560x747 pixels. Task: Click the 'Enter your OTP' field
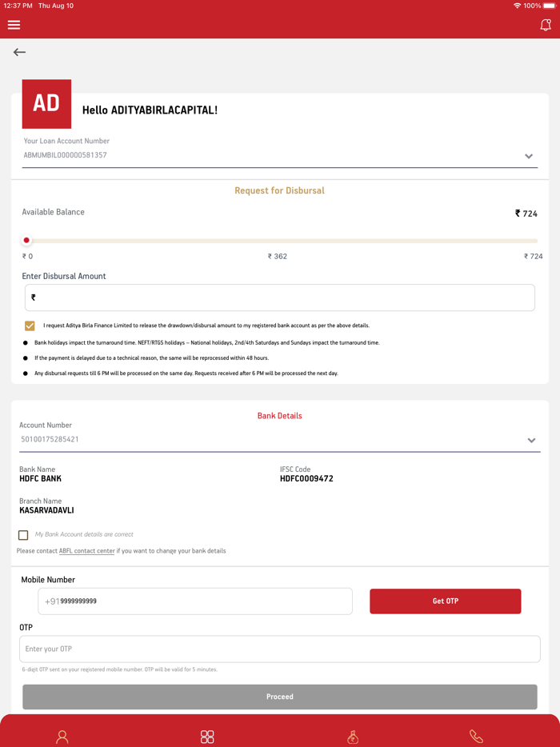pyautogui.click(x=279, y=649)
